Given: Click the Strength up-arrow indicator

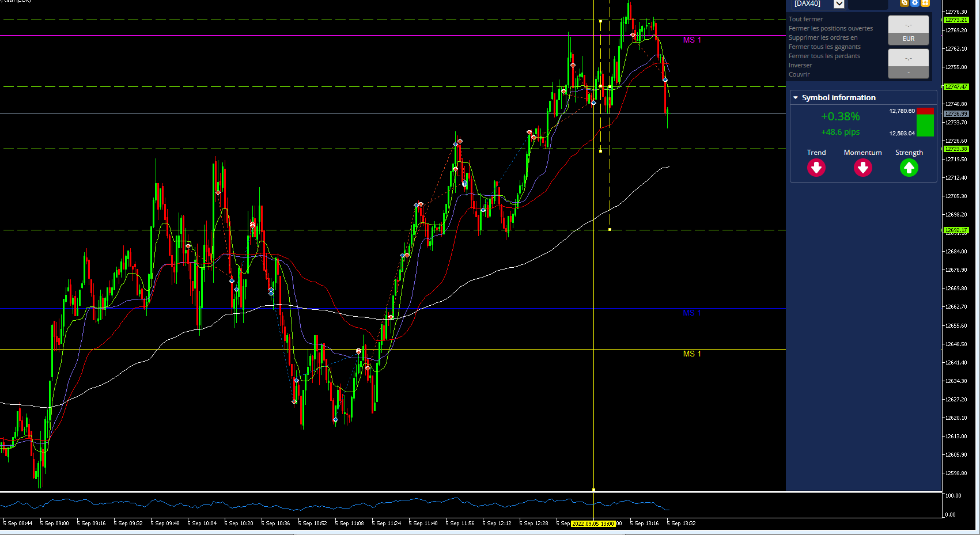Looking at the screenshot, I should (x=909, y=168).
